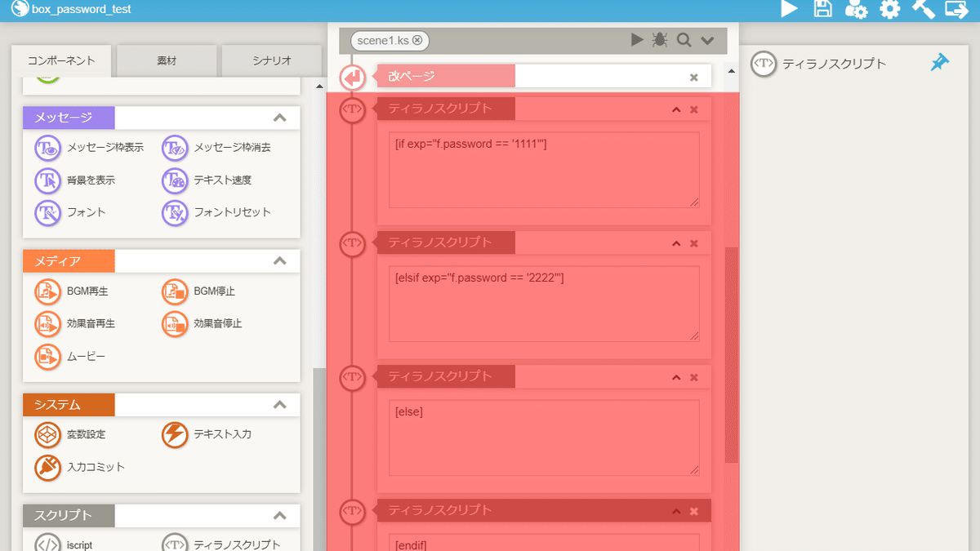The width and height of the screenshot is (980, 551).
Task: Run scene with scene1.ks toolbar play icon
Action: coord(637,40)
